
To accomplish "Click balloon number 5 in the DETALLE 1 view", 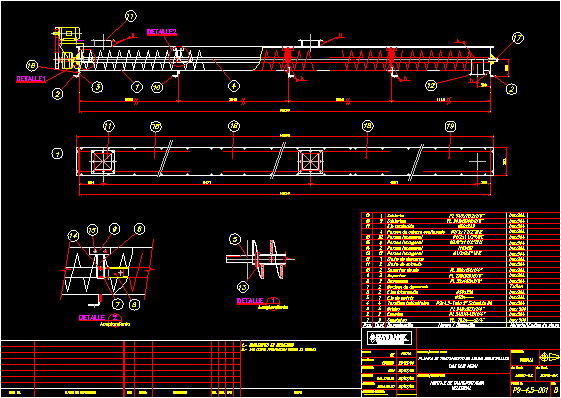I will click(x=234, y=240).
